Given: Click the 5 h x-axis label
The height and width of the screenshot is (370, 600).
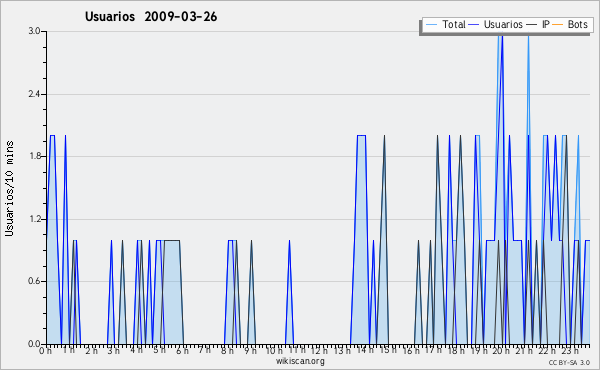Looking at the screenshot, I should pos(159,350).
